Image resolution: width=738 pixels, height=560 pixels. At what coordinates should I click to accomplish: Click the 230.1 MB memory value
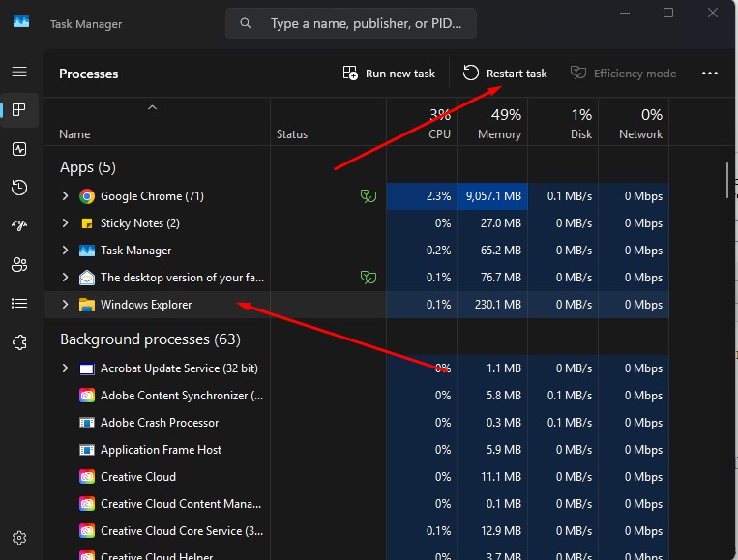click(497, 305)
